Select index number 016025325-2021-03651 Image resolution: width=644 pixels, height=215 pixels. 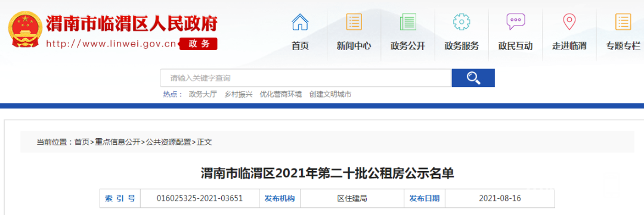click(x=200, y=198)
